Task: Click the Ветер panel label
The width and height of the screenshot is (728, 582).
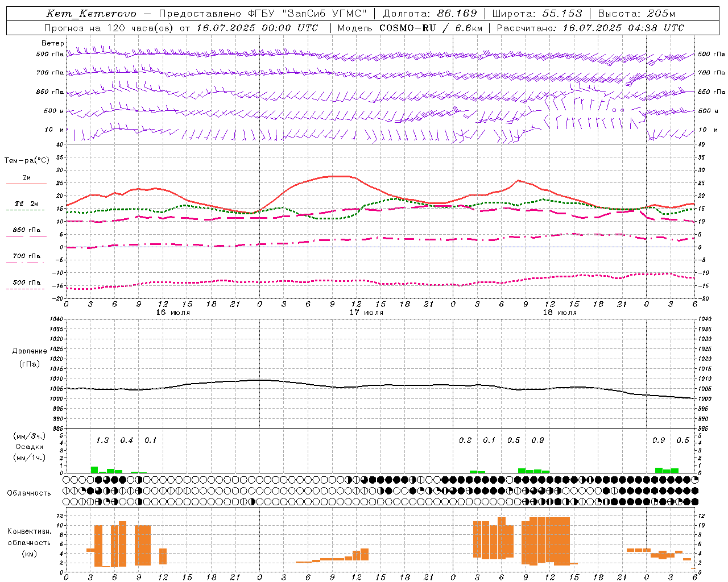Action: pos(53,43)
